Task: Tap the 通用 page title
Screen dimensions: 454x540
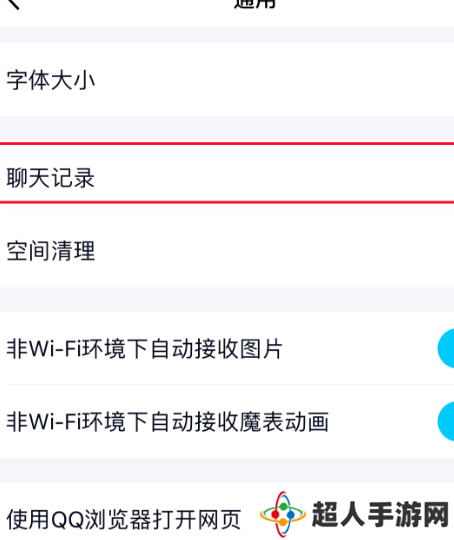Action: 255,3
